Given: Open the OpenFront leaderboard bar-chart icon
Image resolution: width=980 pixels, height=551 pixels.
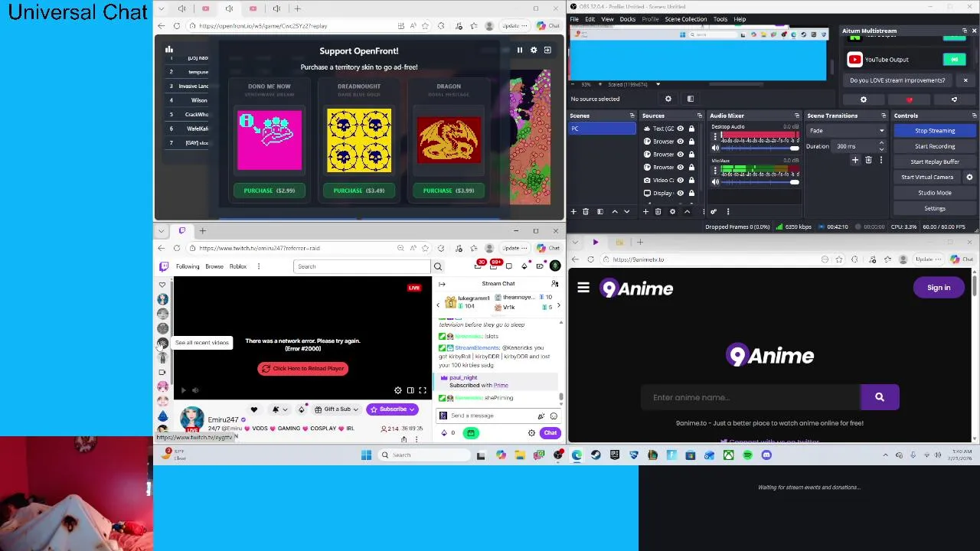Looking at the screenshot, I should (x=169, y=50).
